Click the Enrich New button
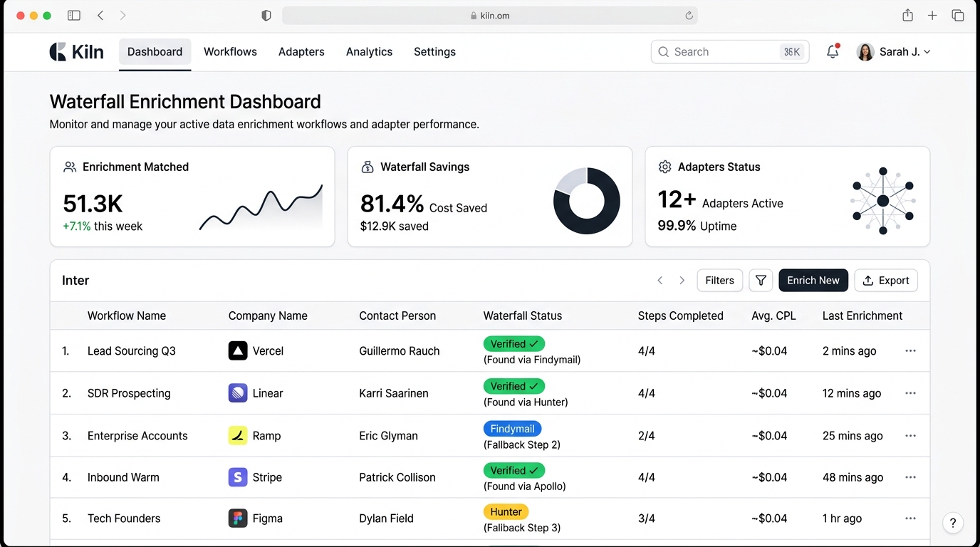 click(x=813, y=281)
